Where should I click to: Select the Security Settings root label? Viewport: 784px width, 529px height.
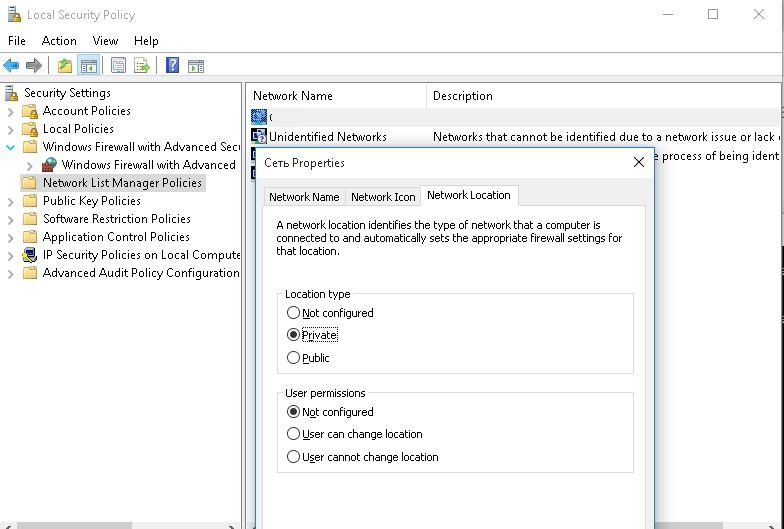(x=68, y=93)
